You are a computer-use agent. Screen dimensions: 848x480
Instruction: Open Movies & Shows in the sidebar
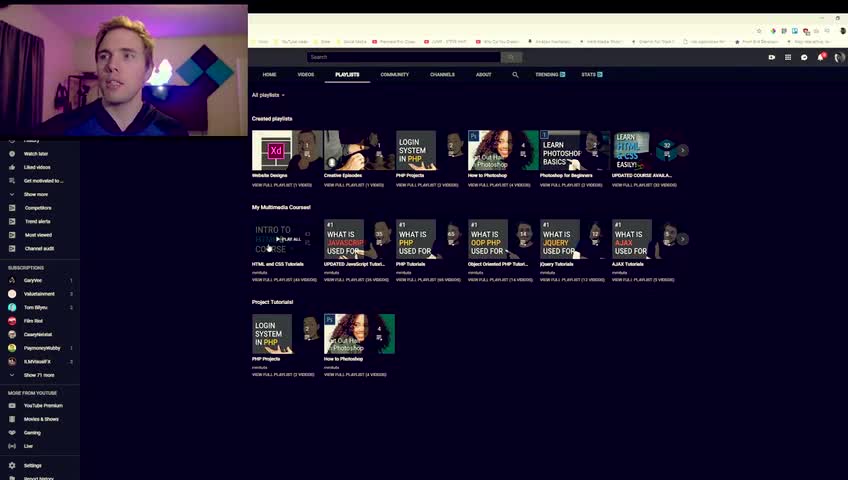pos(41,419)
